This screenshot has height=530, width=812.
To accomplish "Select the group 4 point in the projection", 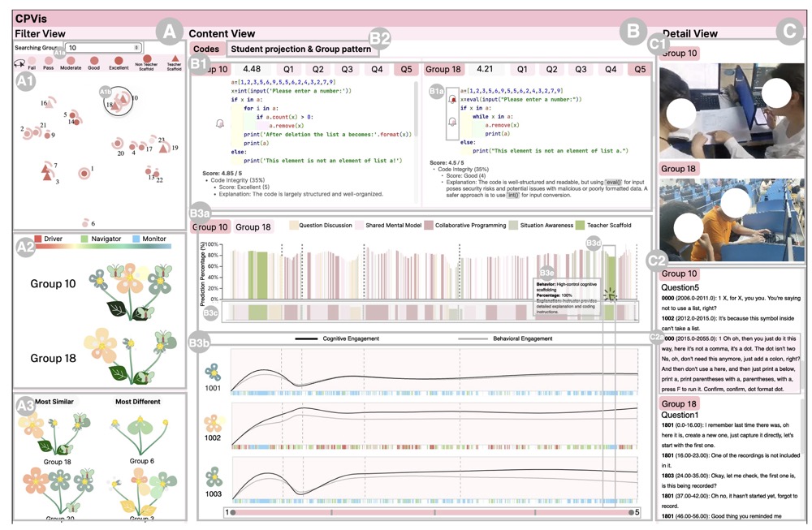I will tap(134, 146).
